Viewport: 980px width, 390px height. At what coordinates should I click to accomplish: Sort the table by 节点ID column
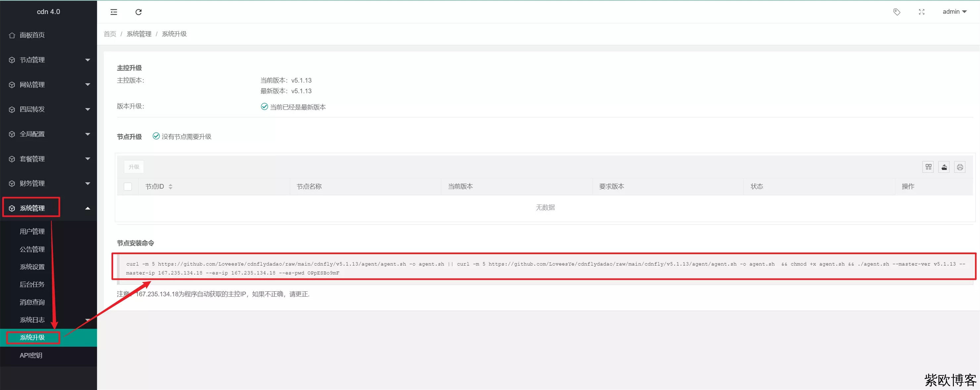(x=170, y=187)
